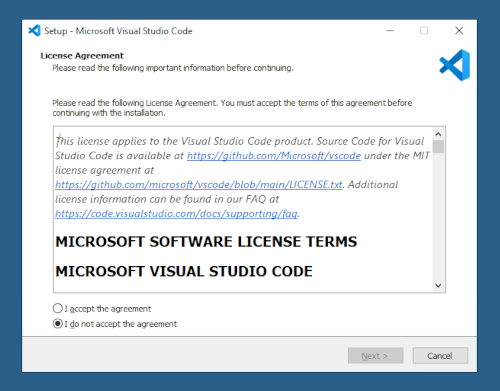Open the code.visualstudio.com FAQ link
This screenshot has width=500, height=391.
point(176,214)
